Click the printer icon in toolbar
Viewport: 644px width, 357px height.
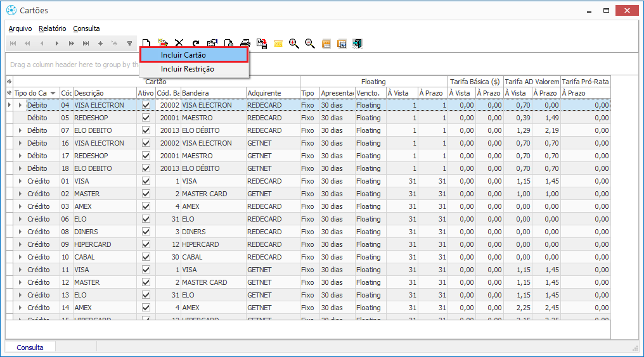point(245,44)
